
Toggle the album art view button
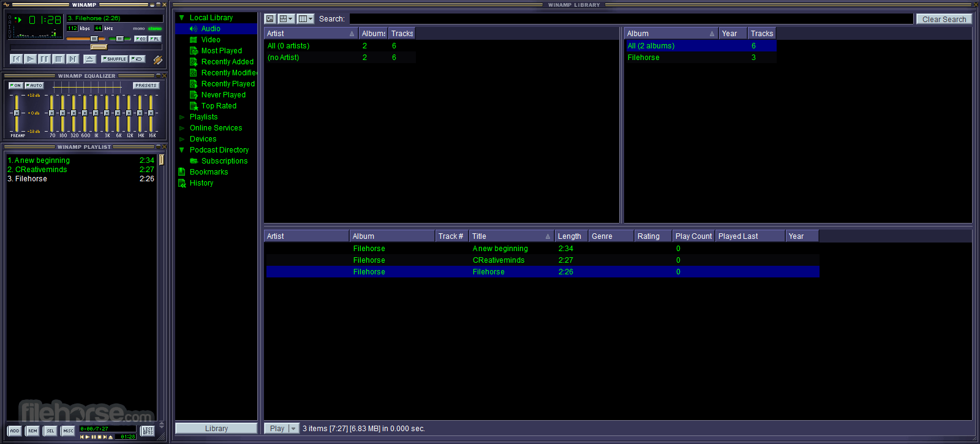click(x=270, y=19)
